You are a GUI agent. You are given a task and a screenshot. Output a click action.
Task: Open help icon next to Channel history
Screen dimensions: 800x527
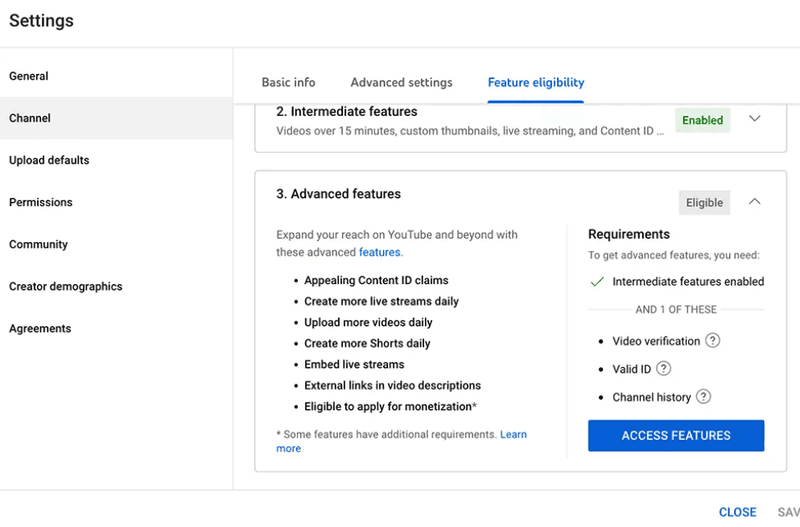(x=703, y=396)
